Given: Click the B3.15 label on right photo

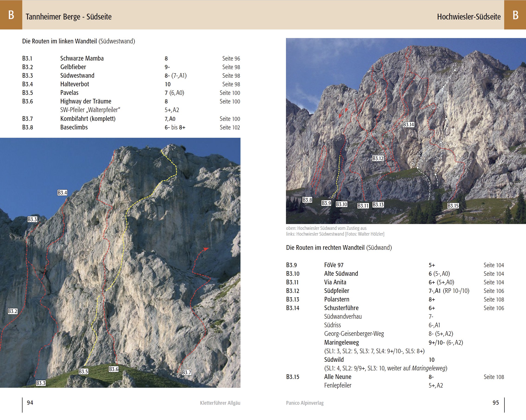Looking at the screenshot, I should (x=453, y=206).
